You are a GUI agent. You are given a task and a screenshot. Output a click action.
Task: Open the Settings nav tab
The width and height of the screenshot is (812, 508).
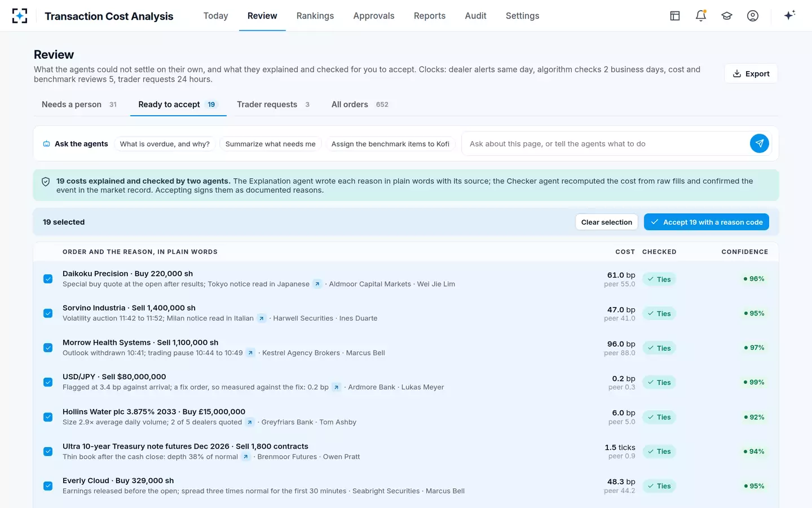[x=522, y=16]
